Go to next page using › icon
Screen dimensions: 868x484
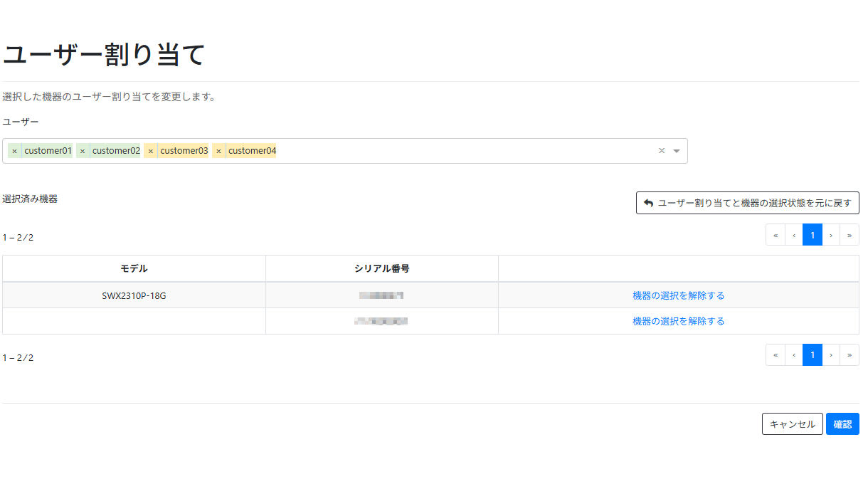tap(831, 234)
